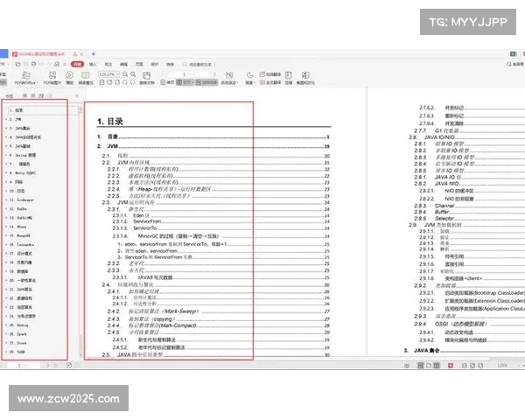Image resolution: width=525 pixels, height=420 pixels.
Task: Expand the Spring bookmark entry
Action: pos(9,154)
